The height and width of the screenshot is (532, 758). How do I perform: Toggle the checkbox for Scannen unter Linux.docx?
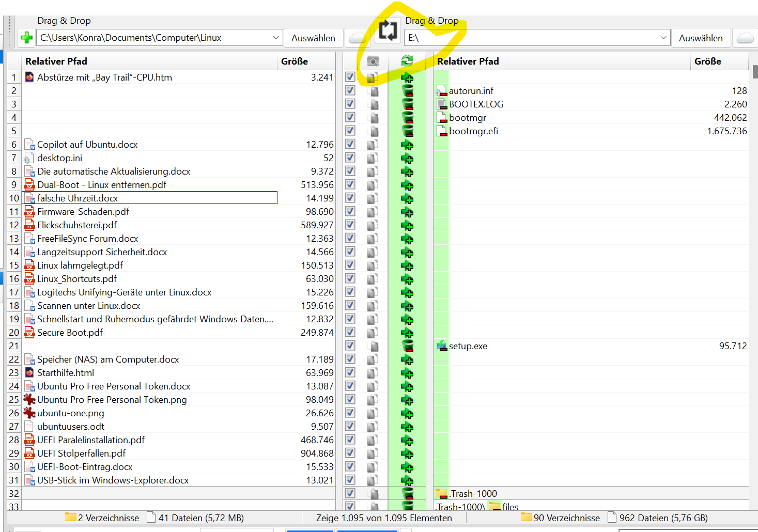tap(350, 305)
